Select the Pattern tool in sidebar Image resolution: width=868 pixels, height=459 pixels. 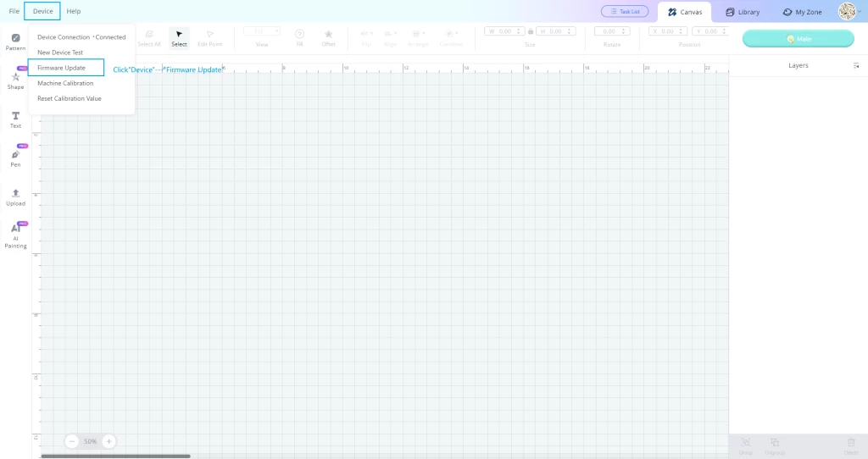tap(15, 42)
